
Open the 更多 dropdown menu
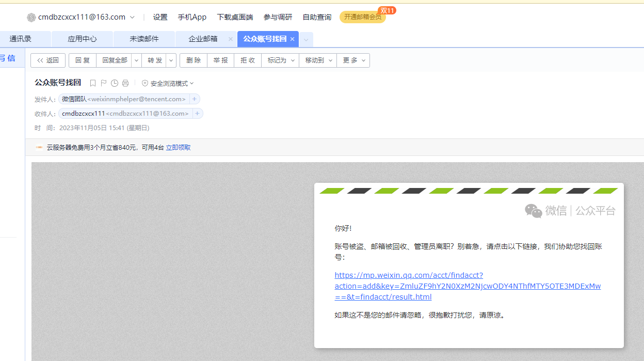pyautogui.click(x=353, y=60)
